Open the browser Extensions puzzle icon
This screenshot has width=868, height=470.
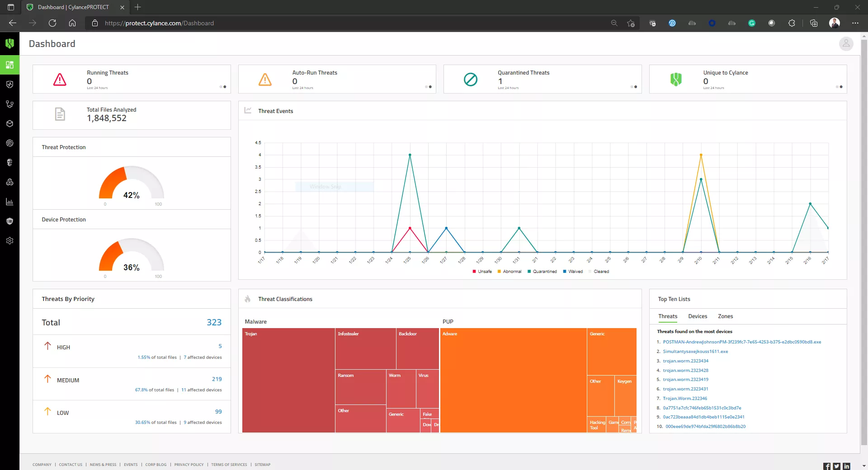click(792, 23)
